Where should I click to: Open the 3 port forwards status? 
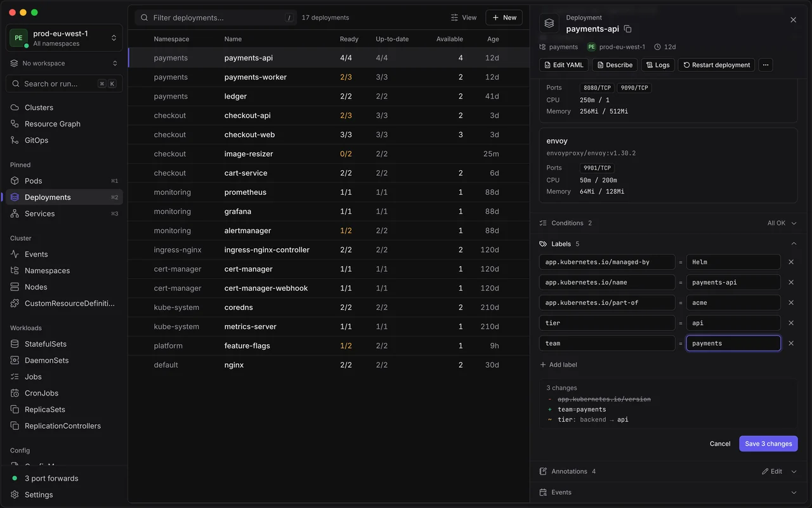click(x=63, y=478)
